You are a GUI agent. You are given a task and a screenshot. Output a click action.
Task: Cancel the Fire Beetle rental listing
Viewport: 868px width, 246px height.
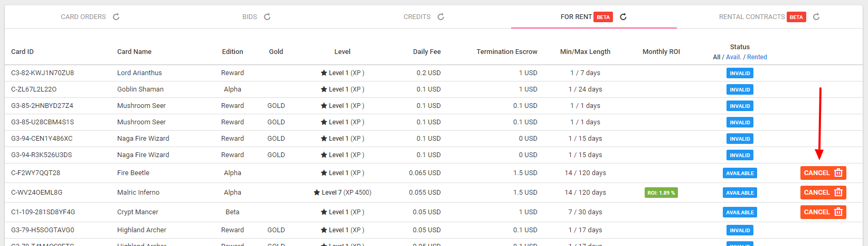(x=816, y=173)
